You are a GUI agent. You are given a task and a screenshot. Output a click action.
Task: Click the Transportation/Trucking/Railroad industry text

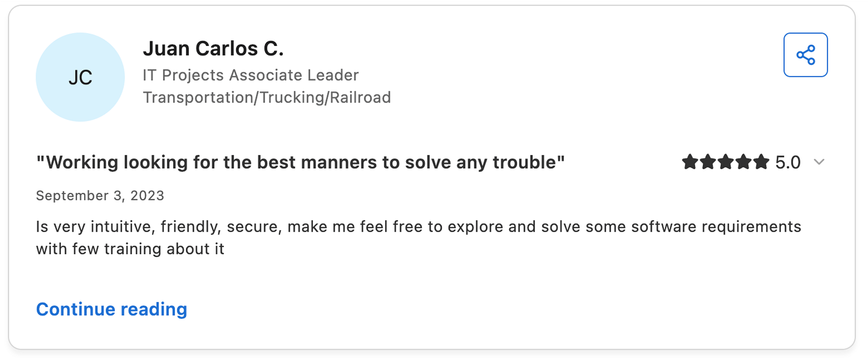(267, 98)
